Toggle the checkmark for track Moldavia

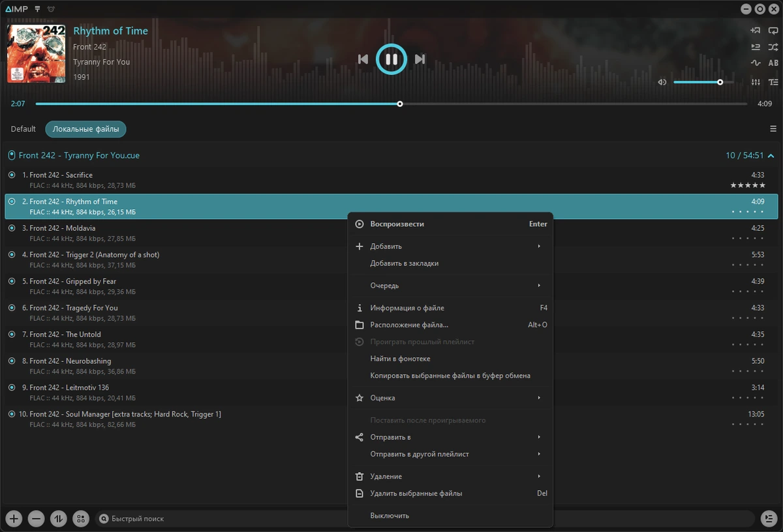(x=12, y=228)
